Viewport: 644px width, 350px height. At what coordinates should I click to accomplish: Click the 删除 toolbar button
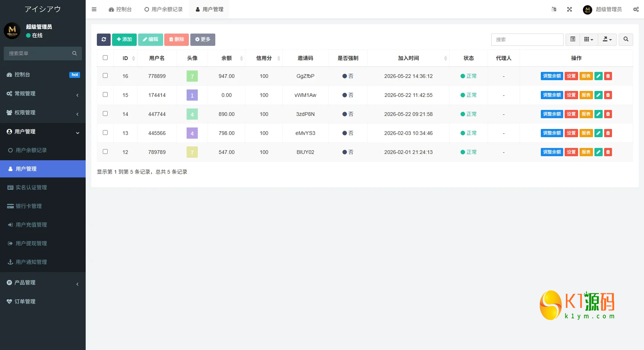[177, 40]
